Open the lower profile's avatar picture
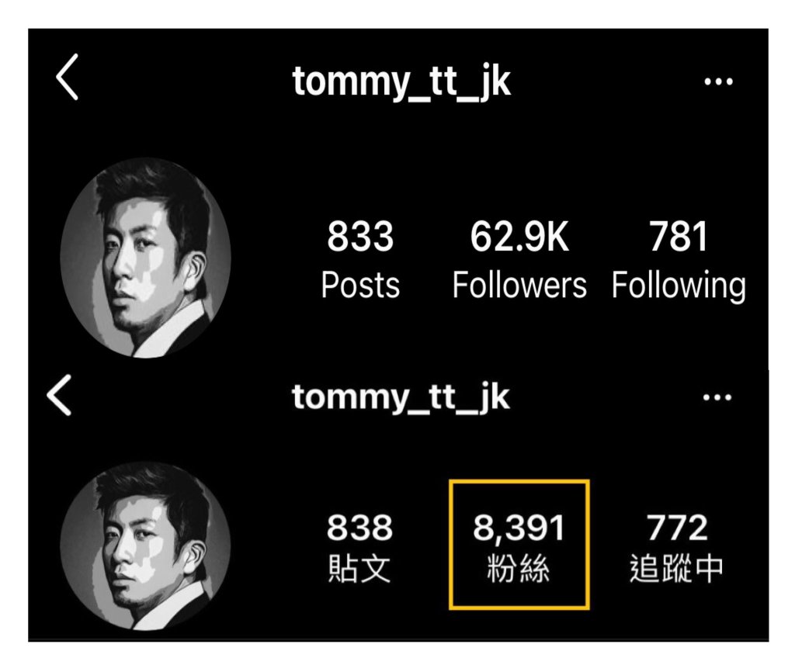The width and height of the screenshot is (795, 672). coord(145,546)
